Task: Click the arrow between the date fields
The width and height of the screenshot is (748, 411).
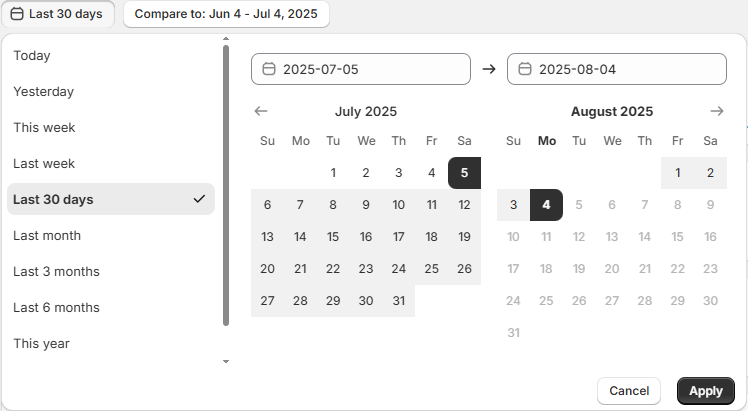Action: coord(489,69)
